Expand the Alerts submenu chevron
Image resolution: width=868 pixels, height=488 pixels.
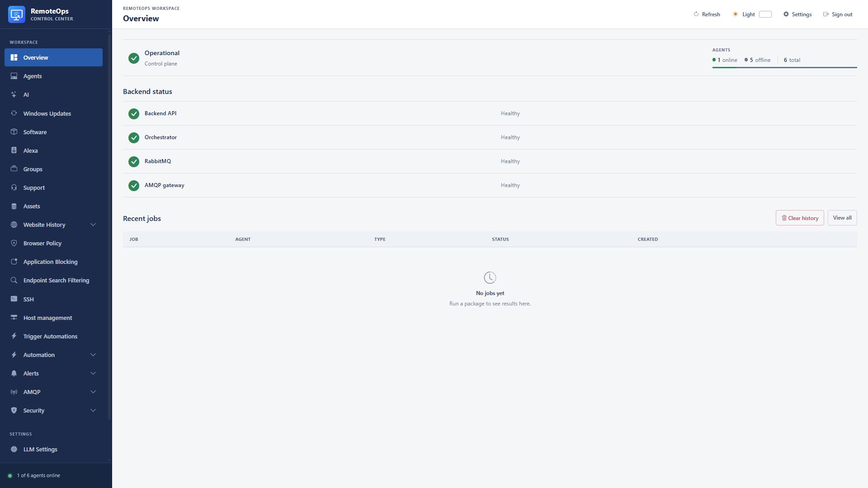coord(93,373)
